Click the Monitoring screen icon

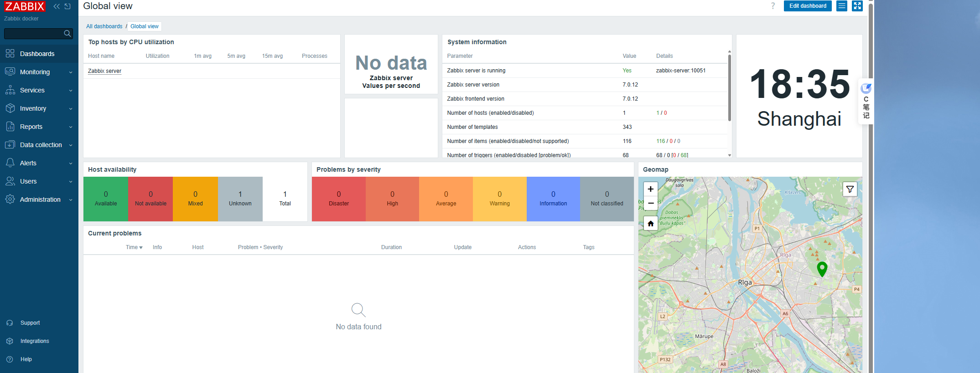[x=10, y=72]
